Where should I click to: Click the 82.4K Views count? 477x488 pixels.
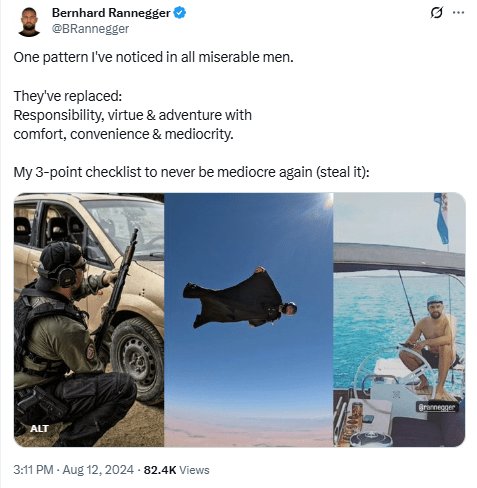click(176, 470)
